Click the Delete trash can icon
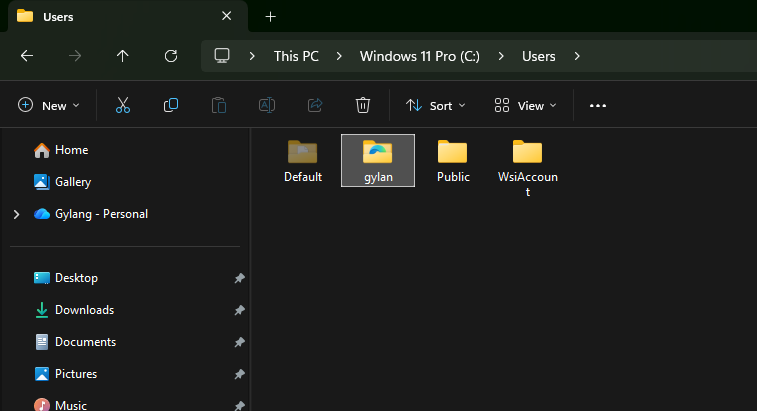The width and height of the screenshot is (757, 411). pos(363,105)
